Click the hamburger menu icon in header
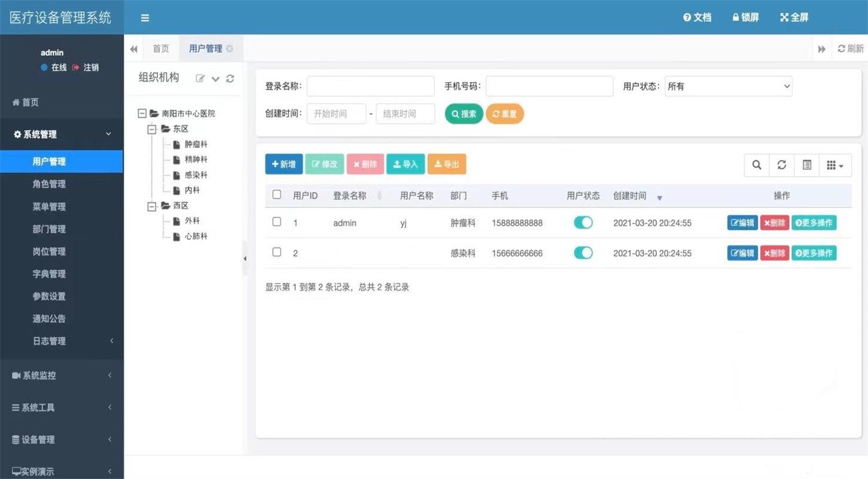The height and width of the screenshot is (479, 868). click(145, 18)
